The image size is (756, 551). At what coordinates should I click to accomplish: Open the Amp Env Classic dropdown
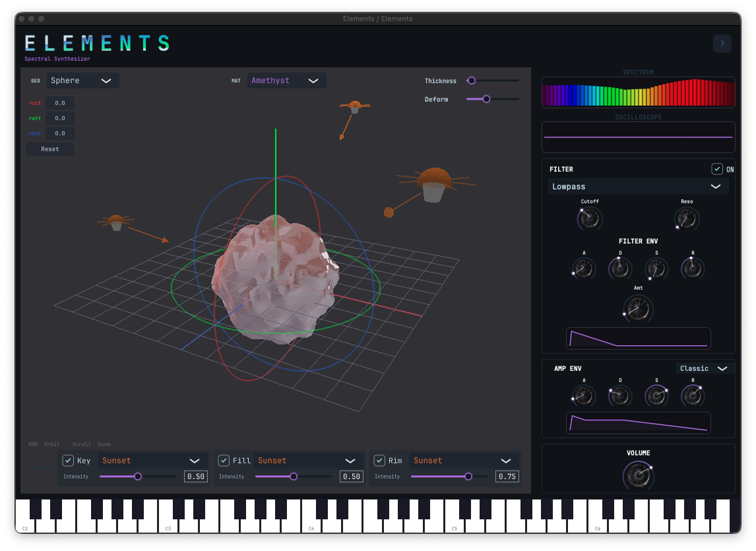pyautogui.click(x=704, y=368)
